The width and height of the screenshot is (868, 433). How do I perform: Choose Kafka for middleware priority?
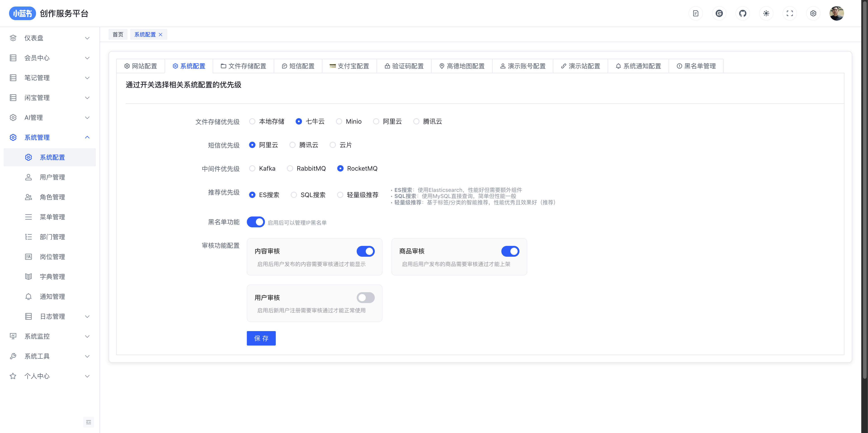(252, 169)
